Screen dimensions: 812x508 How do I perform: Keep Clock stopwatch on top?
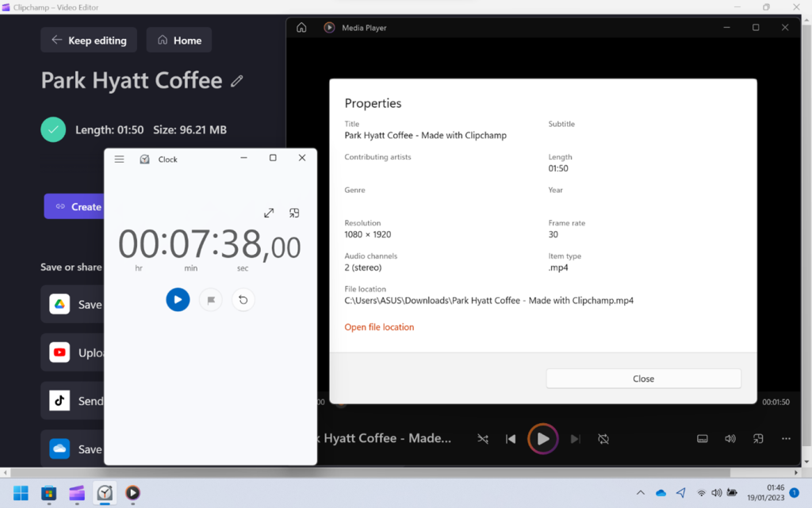(294, 213)
